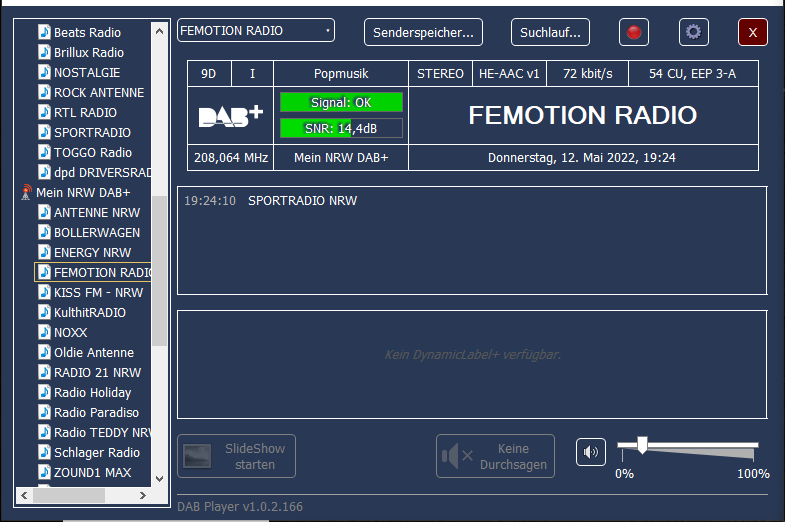Click the music icon next to Beats Radio
Viewport: 785px width, 522px height.
point(45,32)
